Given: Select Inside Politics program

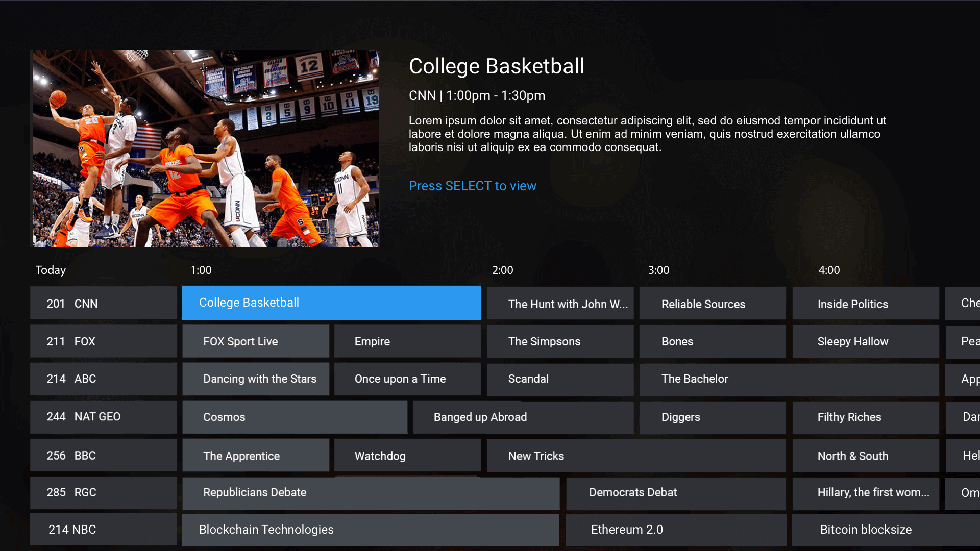Looking at the screenshot, I should 865,304.
